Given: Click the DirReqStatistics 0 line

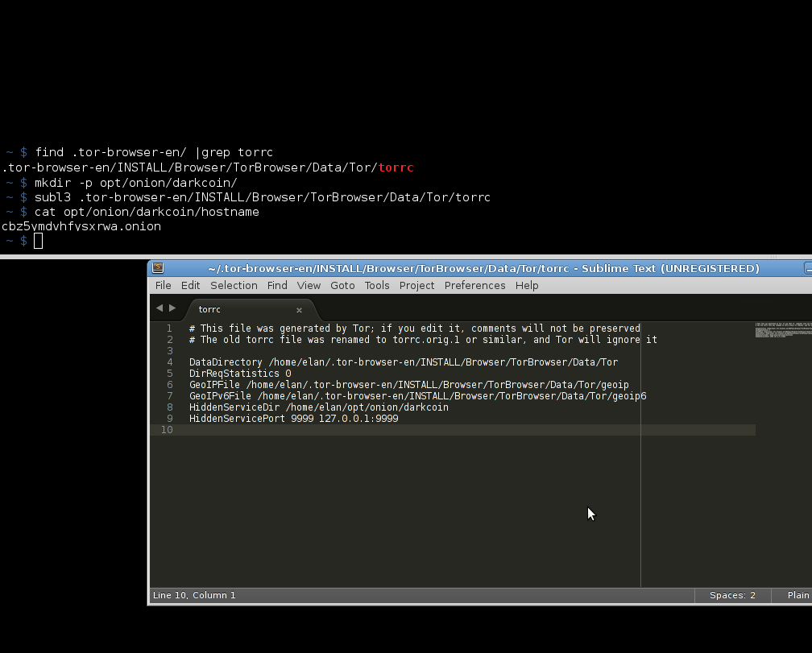Looking at the screenshot, I should 240,373.
